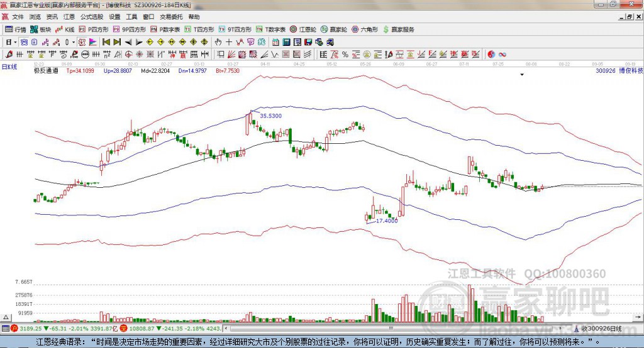This screenshot has height=348, width=644.
Task: Click the Up=28.8807 value
Action: pyautogui.click(x=118, y=70)
